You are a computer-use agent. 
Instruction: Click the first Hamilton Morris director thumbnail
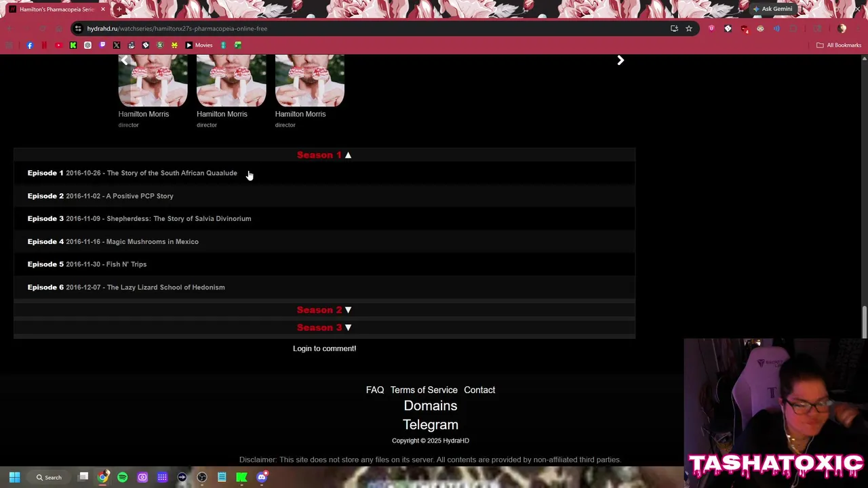153,80
